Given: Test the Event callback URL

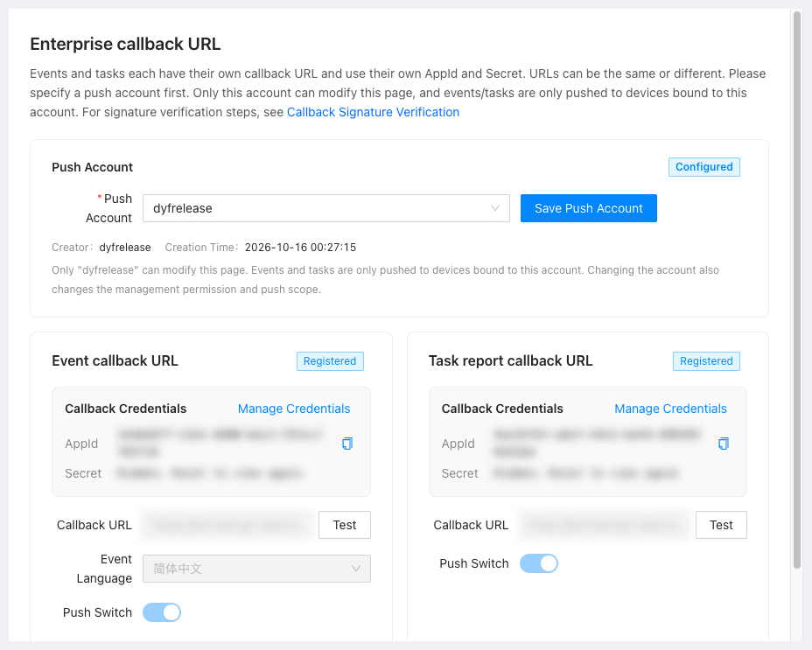Looking at the screenshot, I should coord(345,525).
